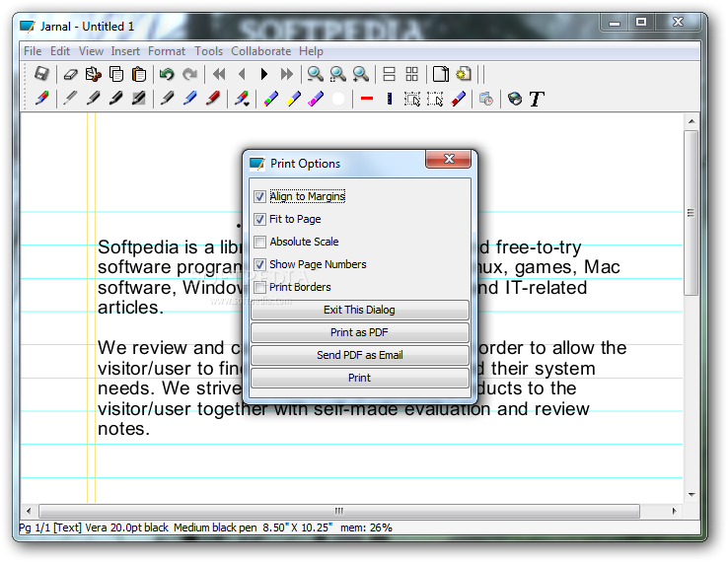The height and width of the screenshot is (562, 728).
Task: Open the Collaborate menu
Action: [x=261, y=51]
